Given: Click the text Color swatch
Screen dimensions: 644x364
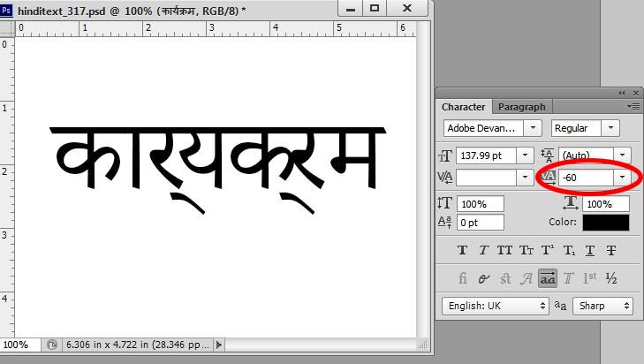Looking at the screenshot, I should pos(606,223).
